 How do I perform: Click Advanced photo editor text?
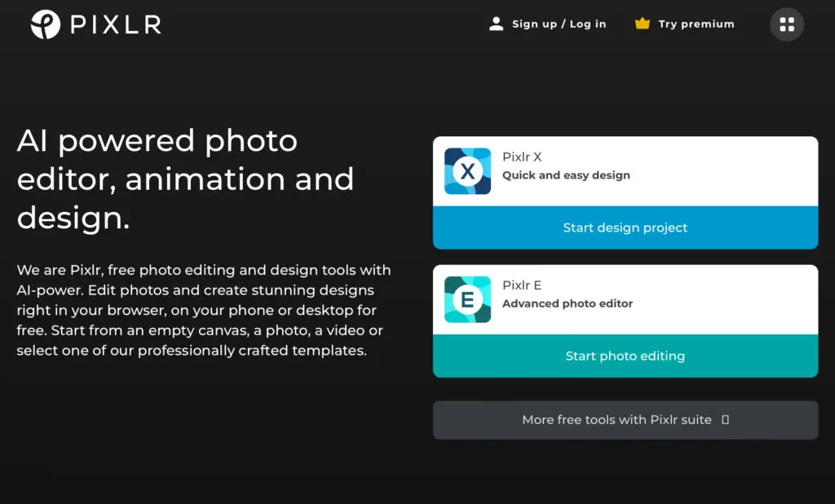(x=568, y=303)
